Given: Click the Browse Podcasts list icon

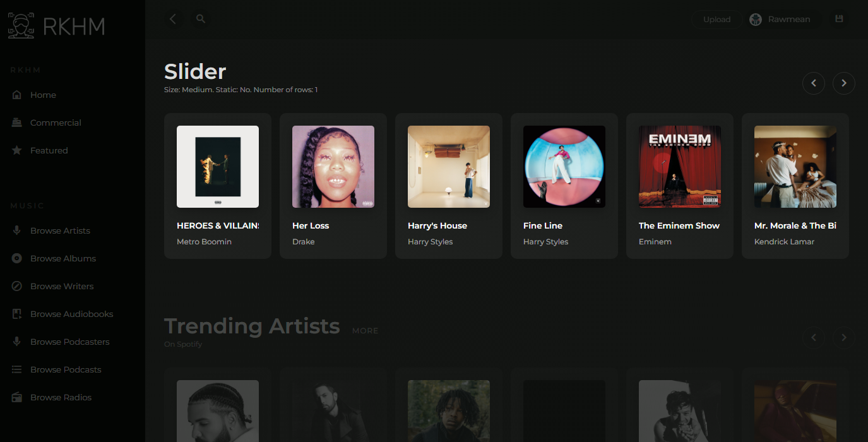Looking at the screenshot, I should 17,369.
